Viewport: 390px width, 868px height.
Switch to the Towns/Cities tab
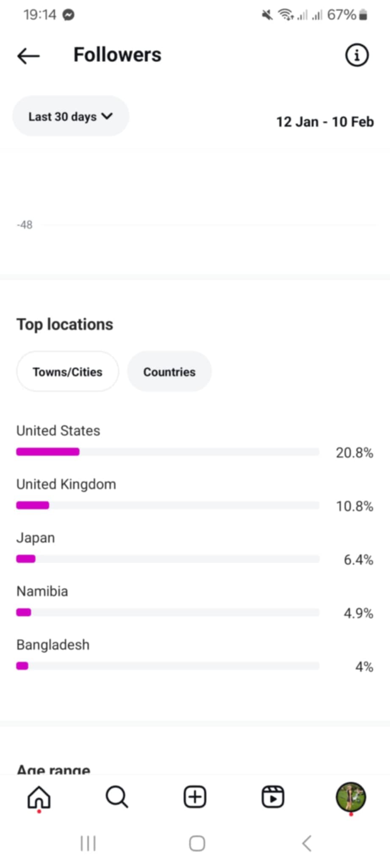point(68,372)
